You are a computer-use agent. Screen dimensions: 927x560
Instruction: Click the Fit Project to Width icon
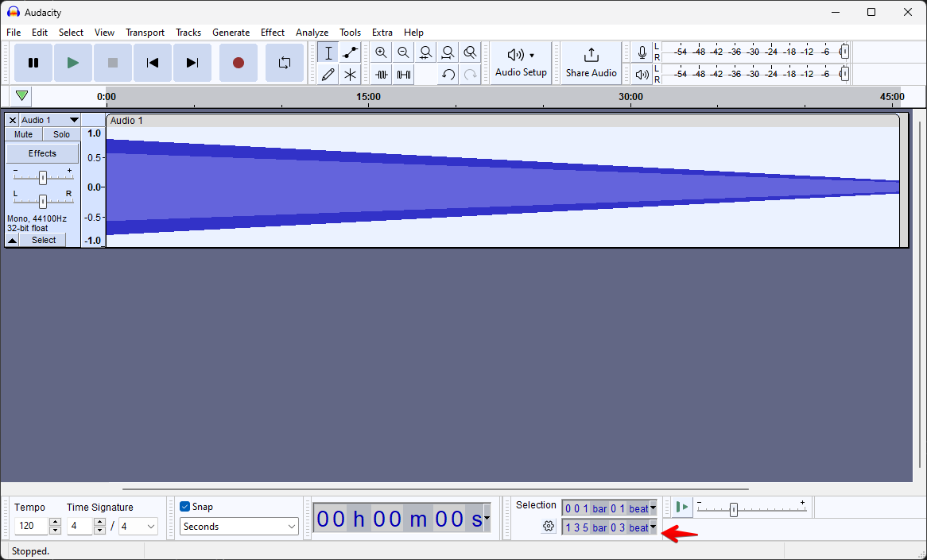(448, 52)
